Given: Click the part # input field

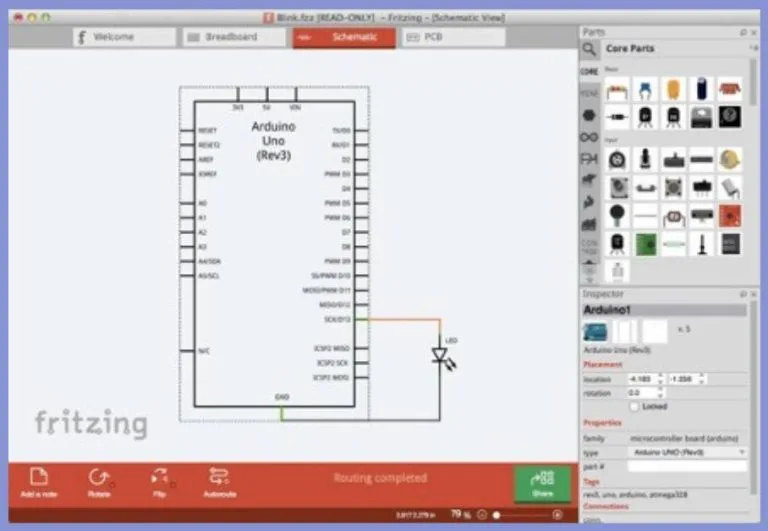Looking at the screenshot, I should pyautogui.click(x=688, y=466).
